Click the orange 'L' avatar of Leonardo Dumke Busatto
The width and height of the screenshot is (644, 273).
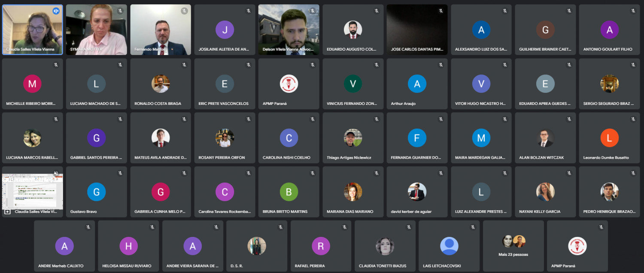pyautogui.click(x=609, y=138)
